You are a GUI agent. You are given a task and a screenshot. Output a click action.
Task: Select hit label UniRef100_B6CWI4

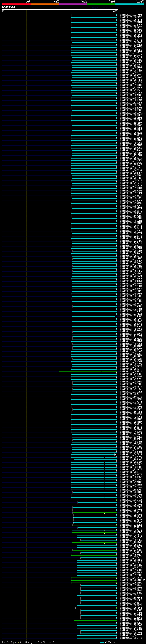pos(131,58)
